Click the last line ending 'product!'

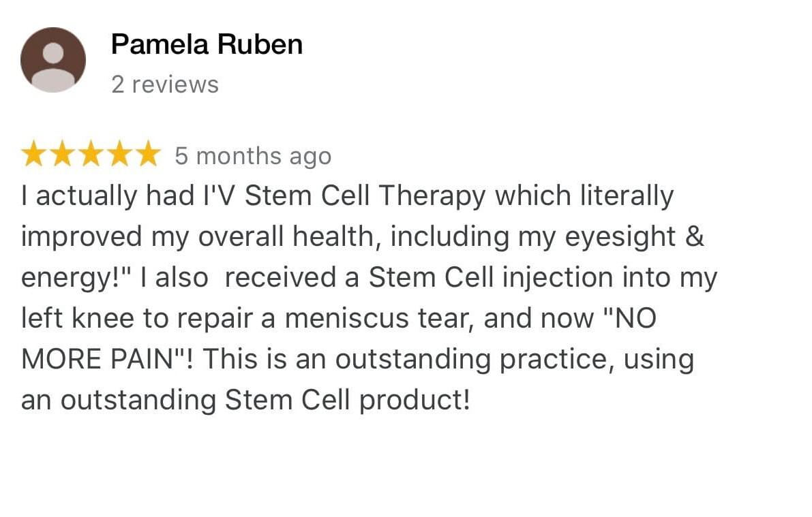point(246,400)
